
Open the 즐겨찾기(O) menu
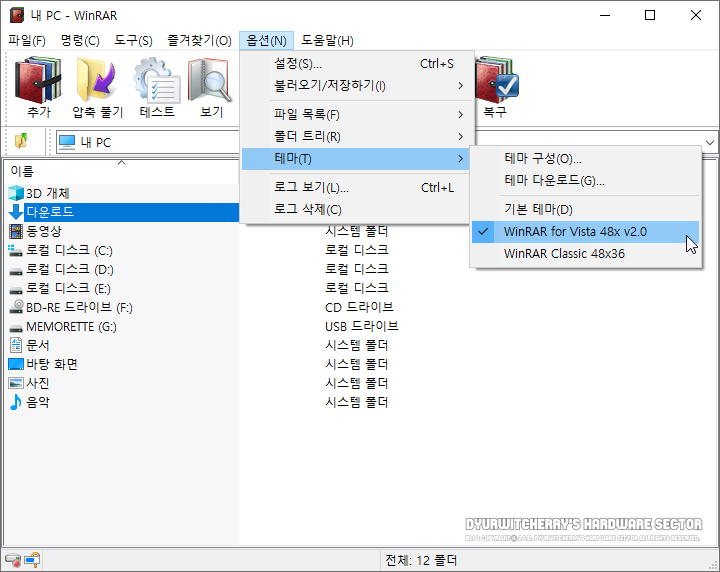199,40
